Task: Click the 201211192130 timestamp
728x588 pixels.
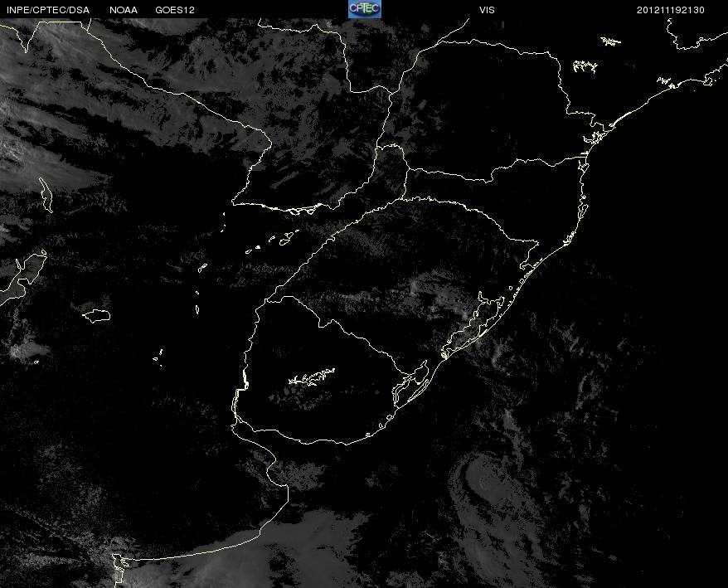Action: click(671, 10)
